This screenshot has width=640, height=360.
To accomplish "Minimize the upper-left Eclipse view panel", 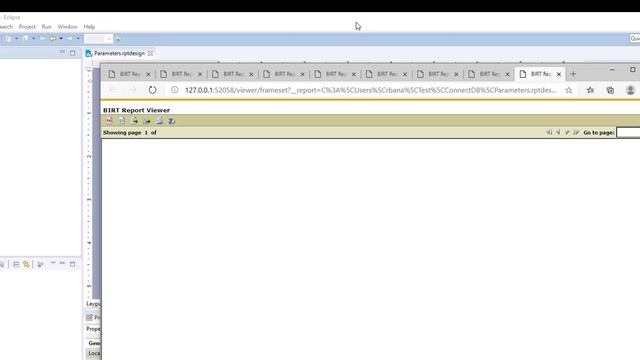I will (x=62, y=52).
